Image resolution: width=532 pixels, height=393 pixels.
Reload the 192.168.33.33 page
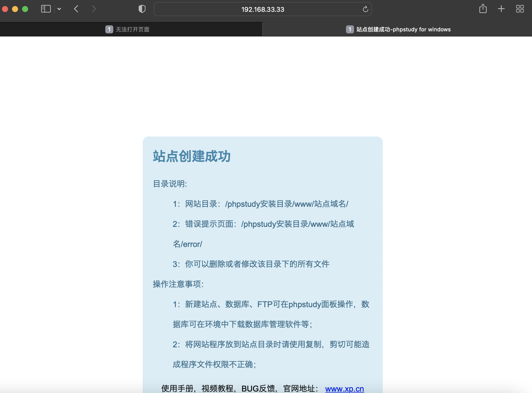point(365,9)
